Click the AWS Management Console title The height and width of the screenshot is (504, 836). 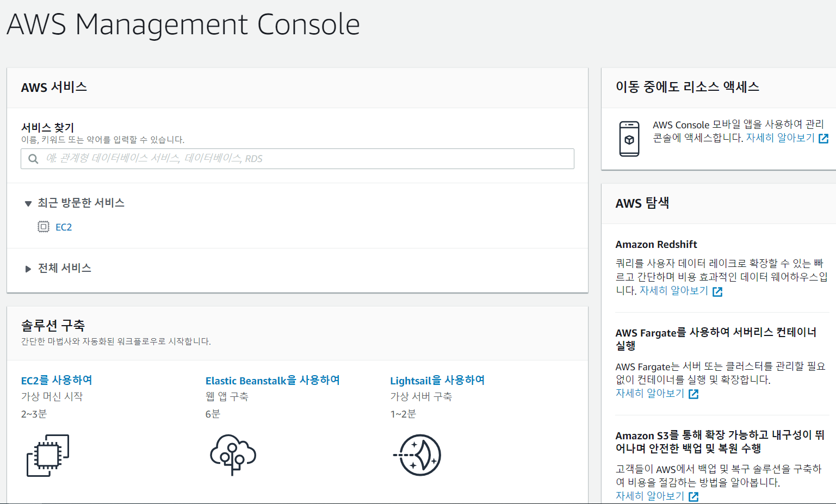tap(183, 24)
